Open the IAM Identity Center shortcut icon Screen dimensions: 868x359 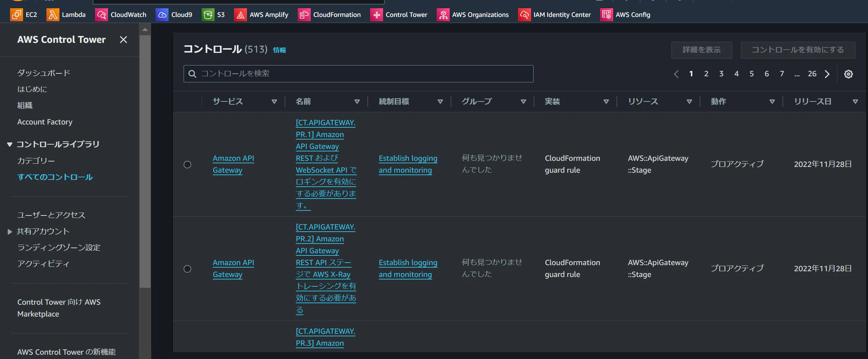click(525, 15)
